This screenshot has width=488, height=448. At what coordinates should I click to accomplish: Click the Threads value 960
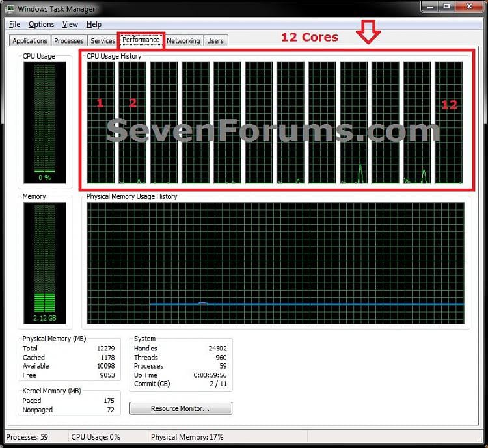[x=221, y=358]
